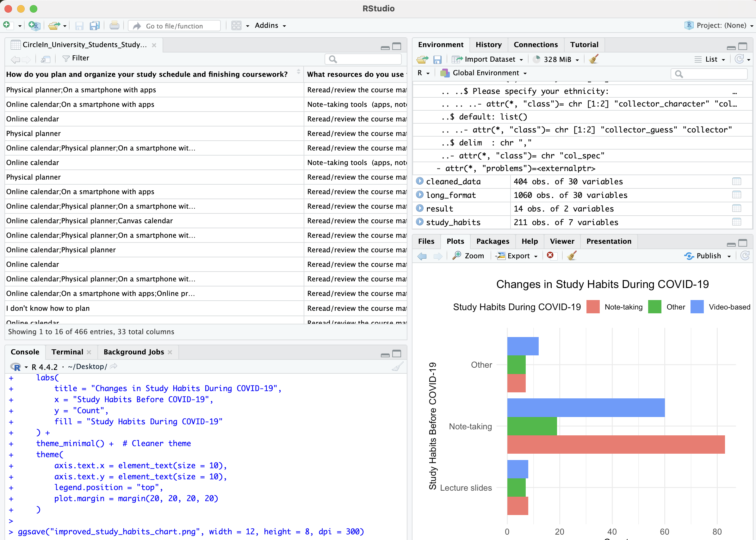
Task: Switch to the Files tab
Action: [x=426, y=242]
